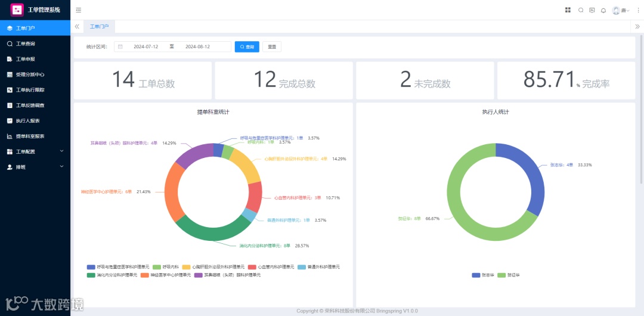Click the 查询 search button

[247, 47]
